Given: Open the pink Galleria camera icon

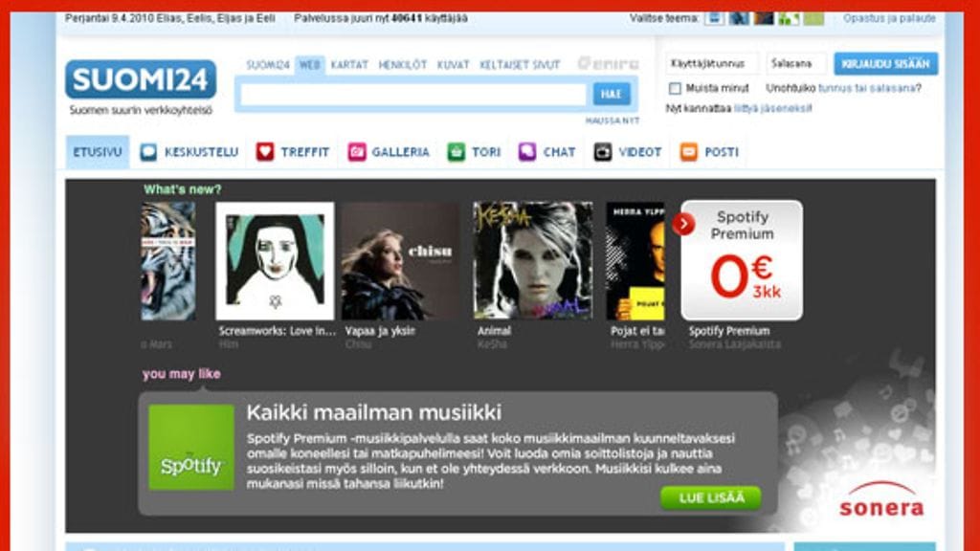Looking at the screenshot, I should click(357, 152).
